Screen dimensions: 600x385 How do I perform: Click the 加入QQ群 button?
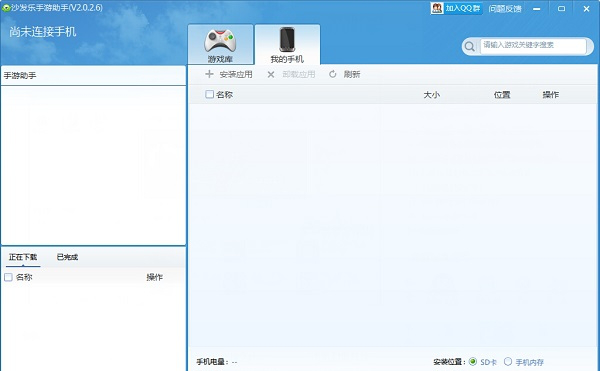coord(457,8)
